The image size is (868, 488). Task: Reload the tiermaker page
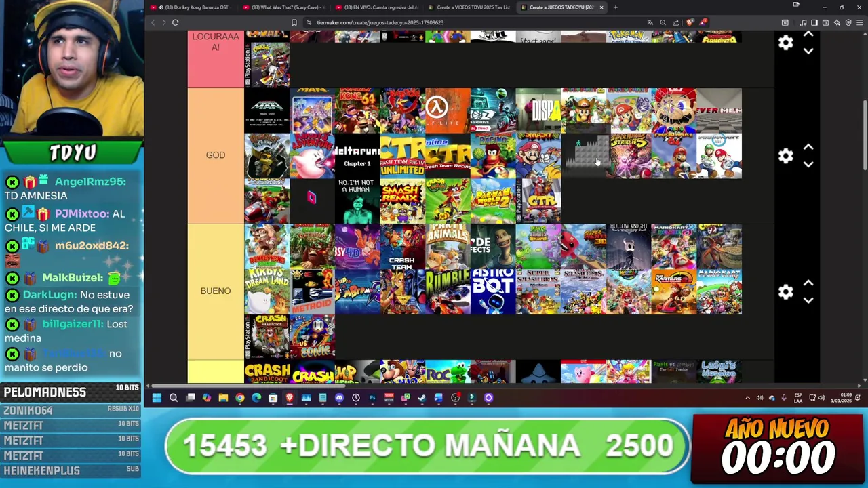tap(175, 22)
